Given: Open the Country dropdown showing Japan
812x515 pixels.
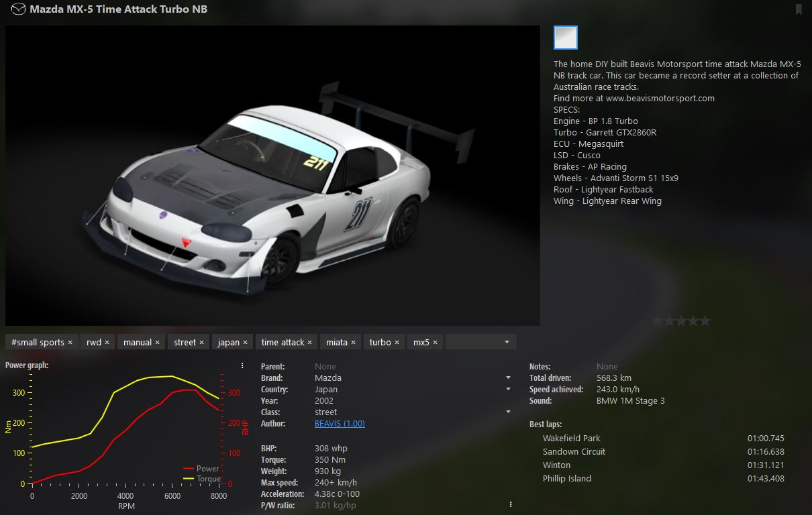Looking at the screenshot, I should tap(508, 389).
